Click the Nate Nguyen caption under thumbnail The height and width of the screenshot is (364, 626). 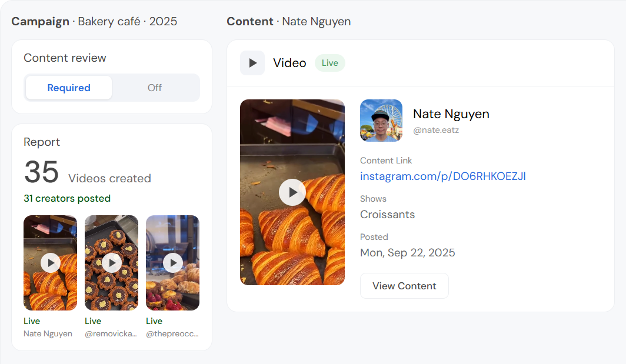(48, 333)
